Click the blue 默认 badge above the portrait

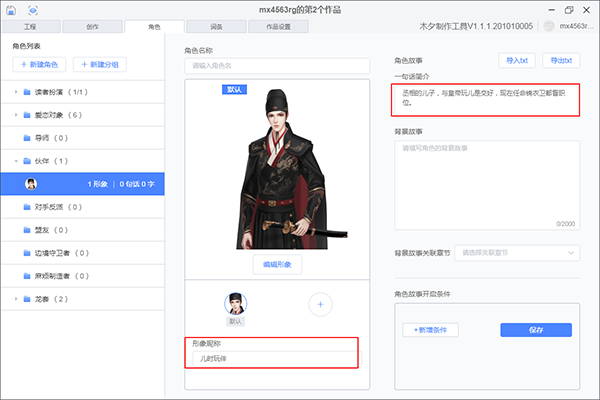click(x=234, y=90)
